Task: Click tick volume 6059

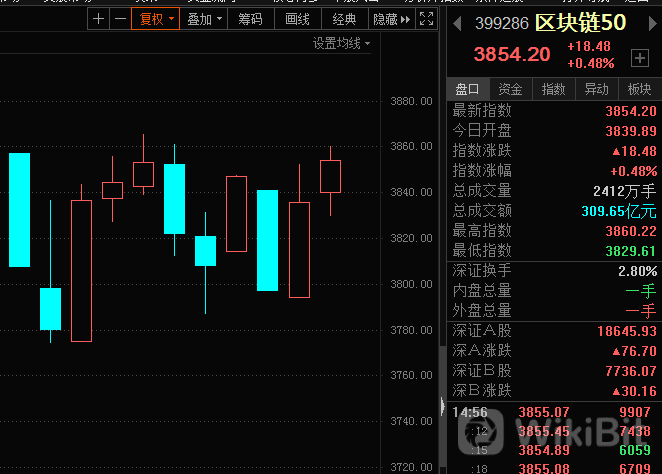Action: (635, 450)
